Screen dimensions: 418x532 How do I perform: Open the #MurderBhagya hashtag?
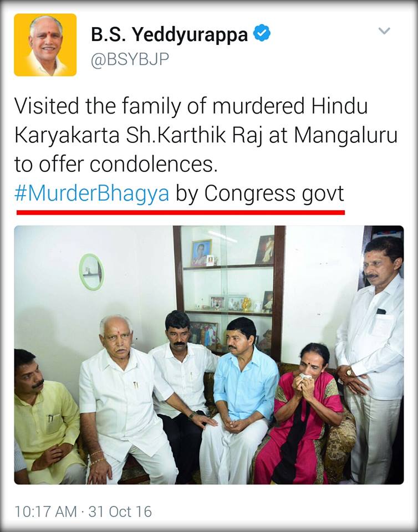click(x=91, y=194)
